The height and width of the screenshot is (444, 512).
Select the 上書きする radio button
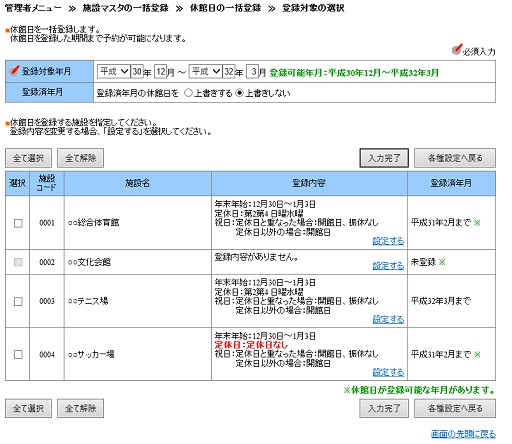pos(188,93)
